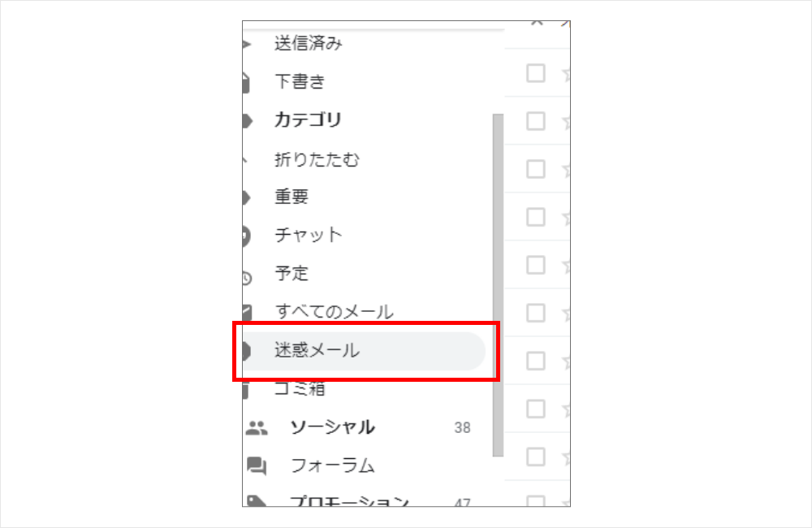812x528 pixels.
Task: Click the chat icon beside チャット
Action: pyautogui.click(x=247, y=236)
